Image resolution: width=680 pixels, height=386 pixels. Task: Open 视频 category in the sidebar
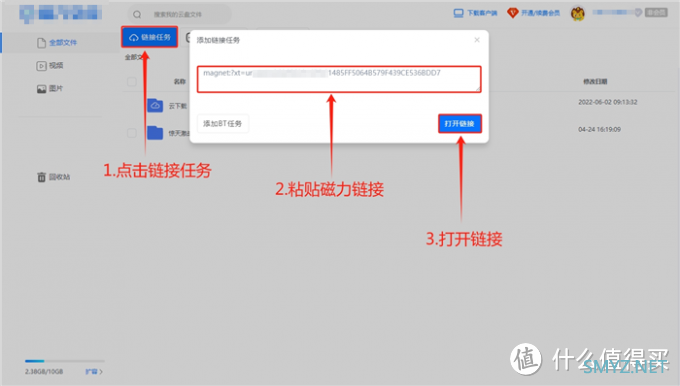click(50, 65)
